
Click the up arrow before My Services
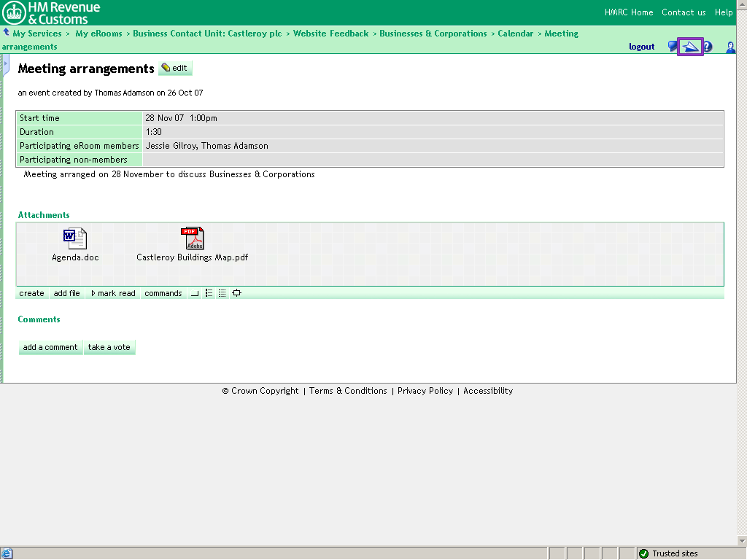[7, 33]
